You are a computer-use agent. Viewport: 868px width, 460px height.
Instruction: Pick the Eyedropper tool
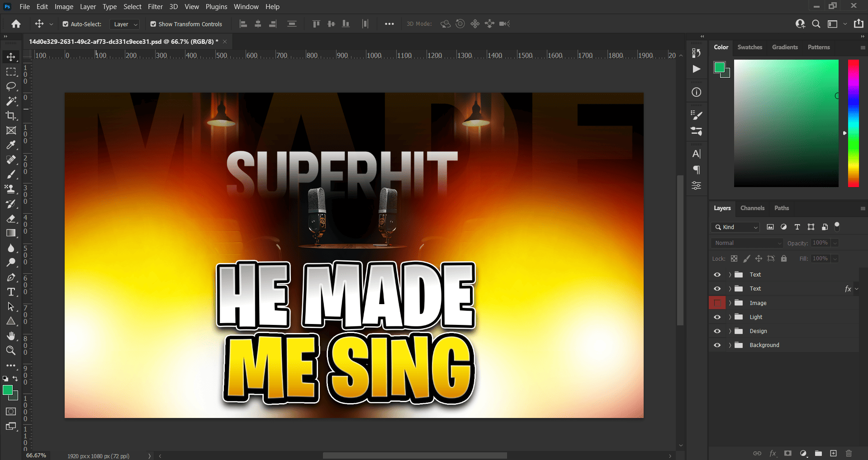pos(11,145)
